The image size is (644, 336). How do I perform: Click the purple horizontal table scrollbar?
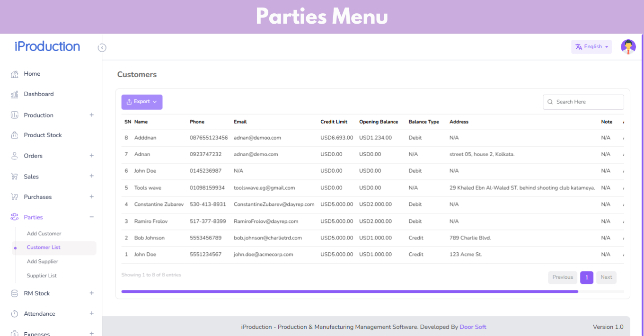tap(350, 292)
